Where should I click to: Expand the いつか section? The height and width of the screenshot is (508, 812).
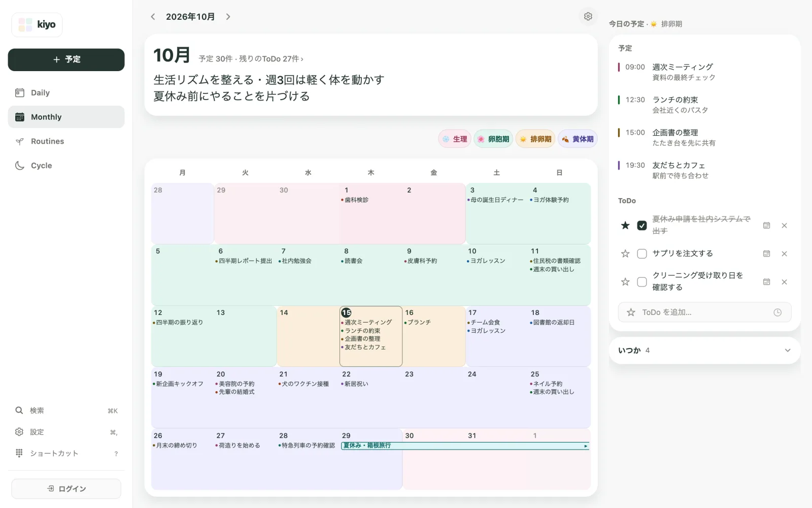tap(704, 351)
